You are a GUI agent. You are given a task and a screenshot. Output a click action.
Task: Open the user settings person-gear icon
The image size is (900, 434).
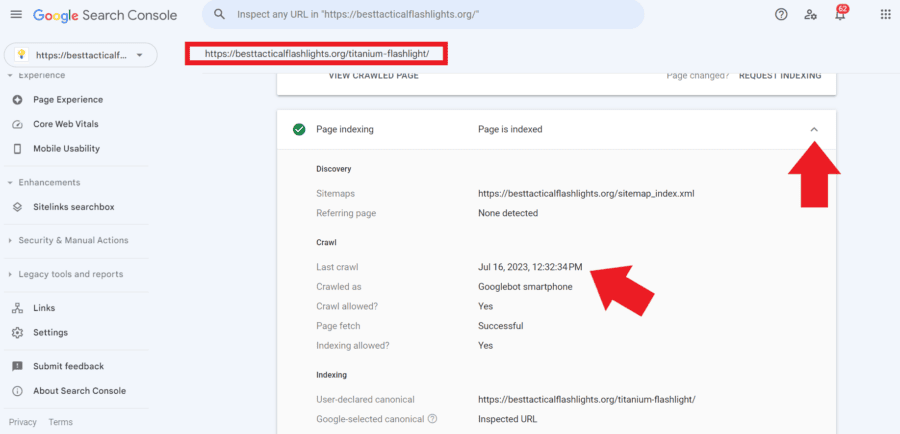pos(810,15)
